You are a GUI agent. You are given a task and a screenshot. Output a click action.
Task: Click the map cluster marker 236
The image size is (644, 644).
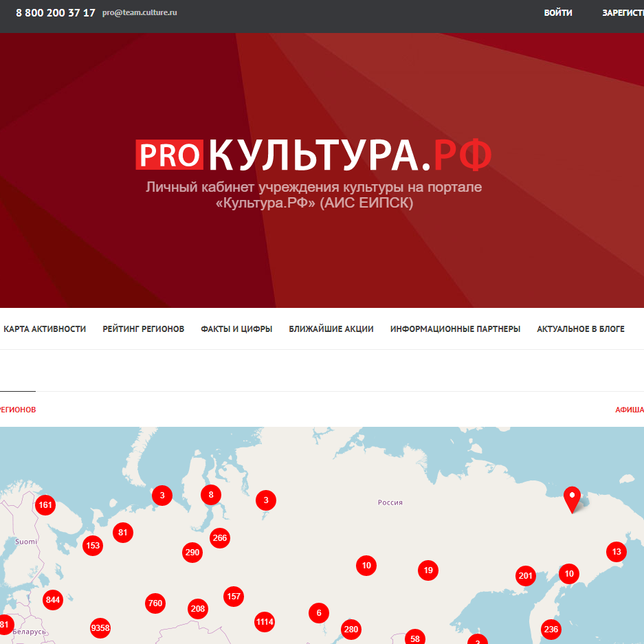click(551, 629)
